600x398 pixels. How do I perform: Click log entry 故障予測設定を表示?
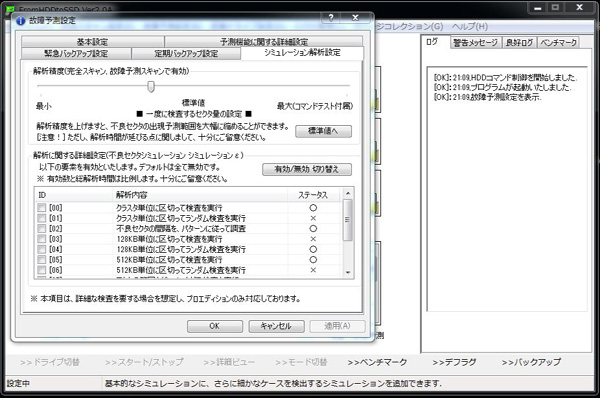click(x=488, y=97)
